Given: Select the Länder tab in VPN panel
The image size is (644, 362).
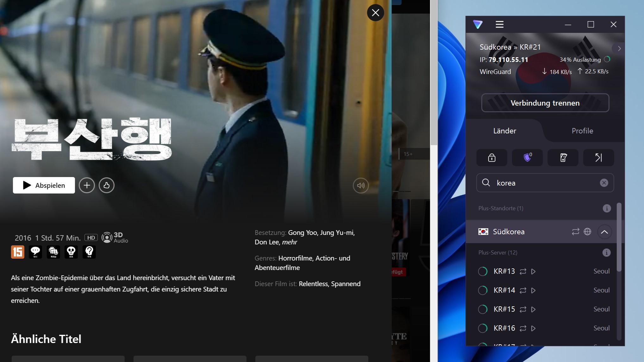Looking at the screenshot, I should [x=505, y=130].
